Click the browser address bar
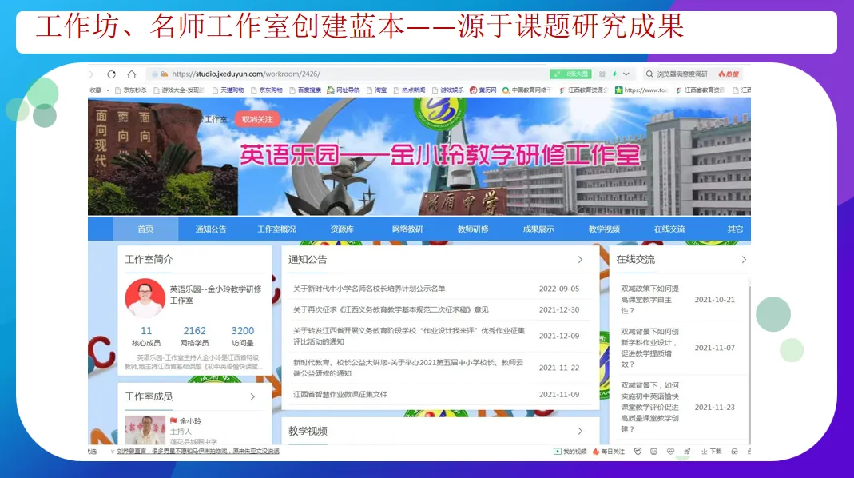This screenshot has width=854, height=478. point(340,74)
